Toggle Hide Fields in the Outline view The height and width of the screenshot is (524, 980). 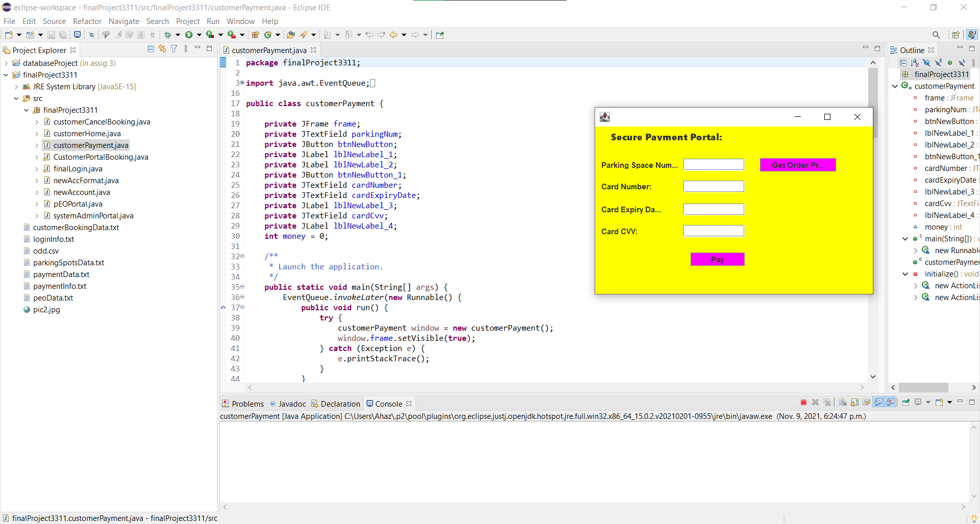[x=927, y=62]
